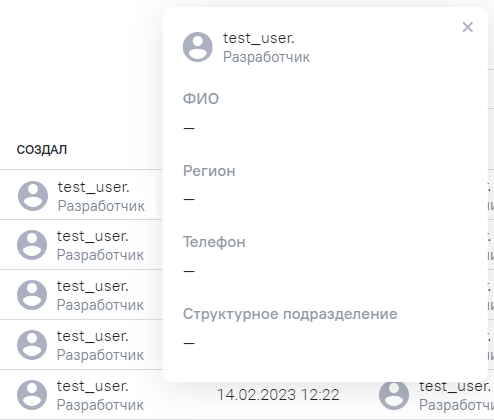494x420 pixels.
Task: Click the 14.02.2023 12:22 date cell
Action: (278, 395)
